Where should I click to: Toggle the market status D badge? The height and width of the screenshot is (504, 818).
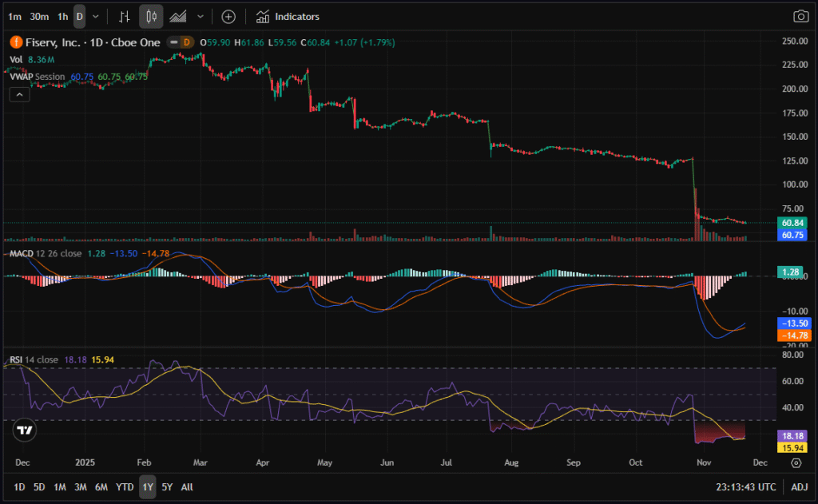pyautogui.click(x=186, y=42)
